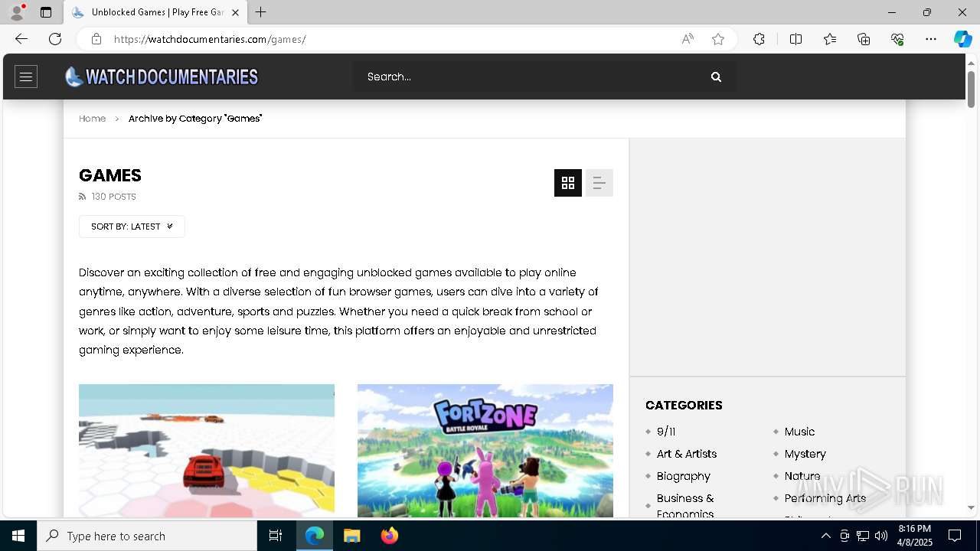Open Browser essentials icon
The height and width of the screenshot is (551, 980).
pos(897,39)
